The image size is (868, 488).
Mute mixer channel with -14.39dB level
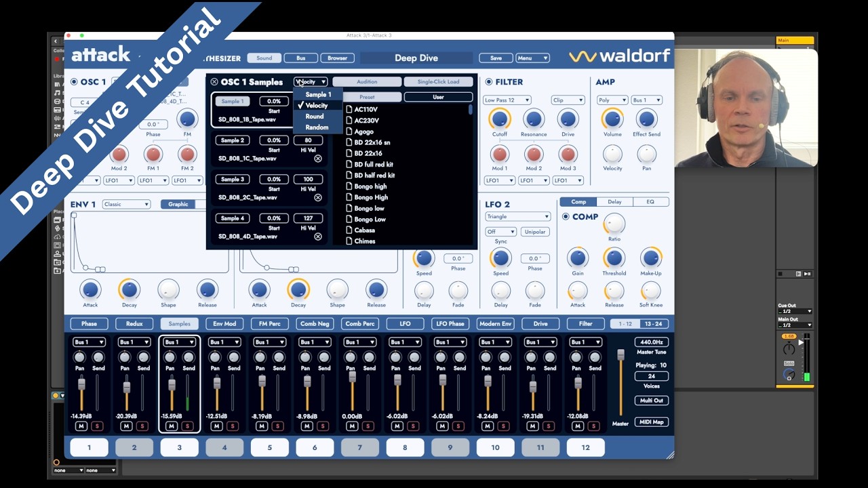coord(81,426)
